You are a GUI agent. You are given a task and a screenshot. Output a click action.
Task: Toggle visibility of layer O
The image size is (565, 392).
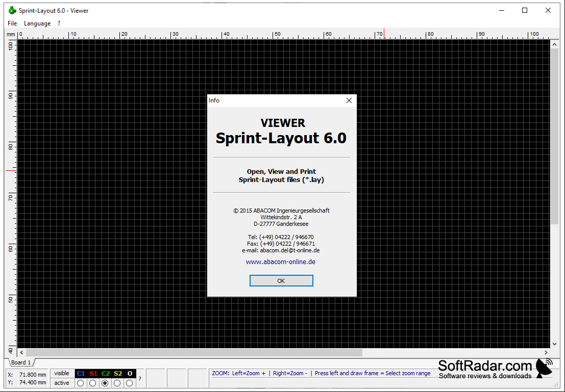130,374
